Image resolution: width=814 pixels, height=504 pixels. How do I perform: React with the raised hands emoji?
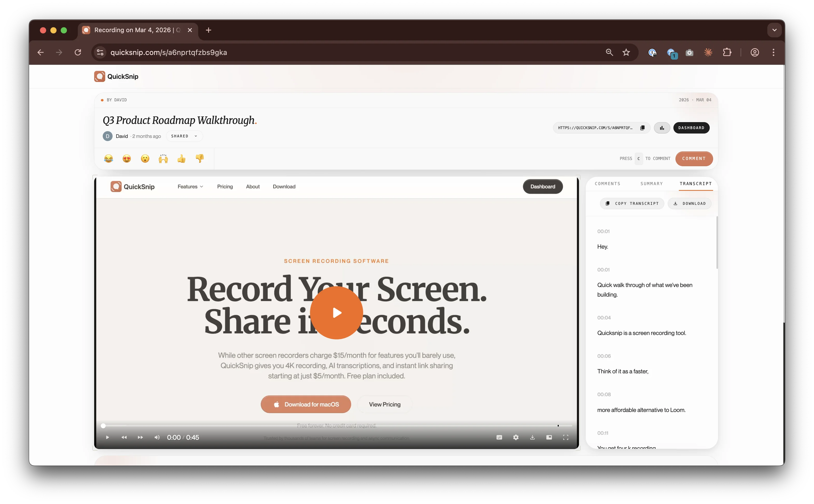click(163, 159)
